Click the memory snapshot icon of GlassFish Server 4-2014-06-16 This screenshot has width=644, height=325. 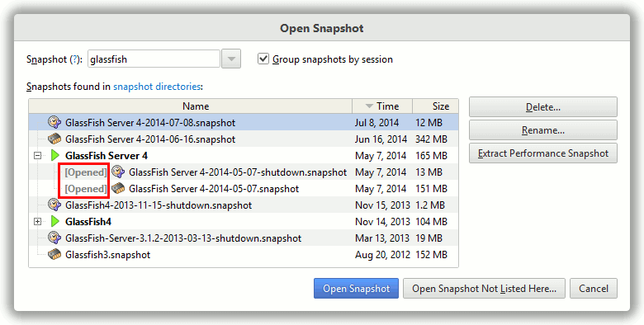click(54, 139)
